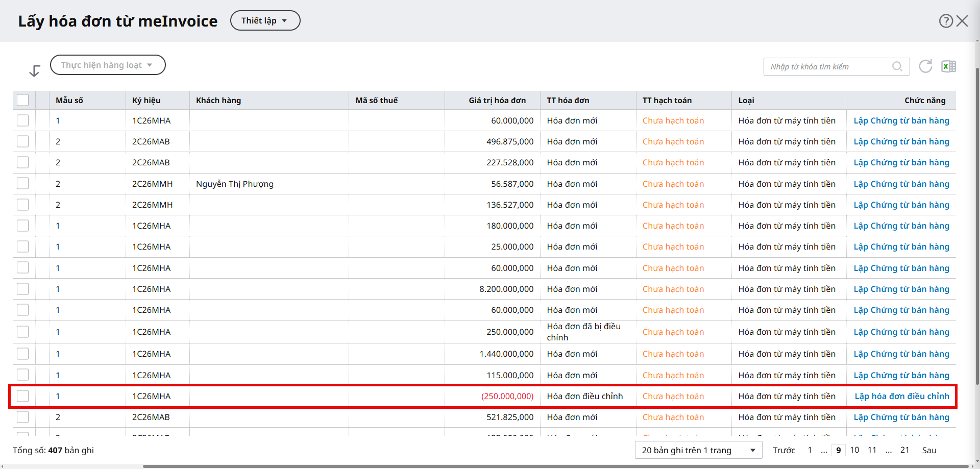This screenshot has height=469, width=980.
Task: Click Lập Chứng từ bán hàng for 521.825.000 row
Action: (x=901, y=417)
